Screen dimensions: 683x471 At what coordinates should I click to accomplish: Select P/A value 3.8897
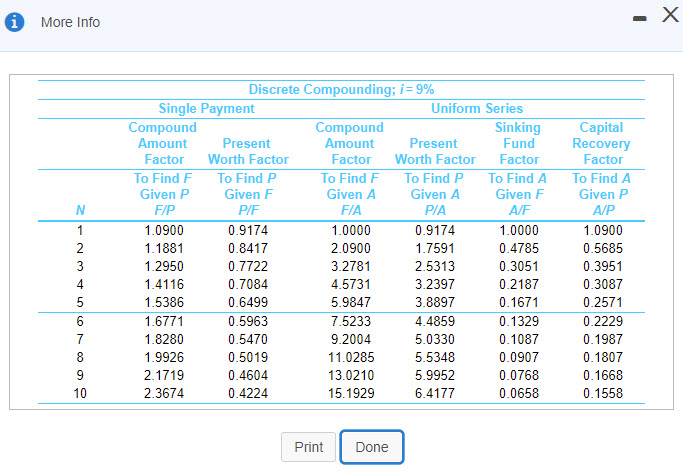435,302
